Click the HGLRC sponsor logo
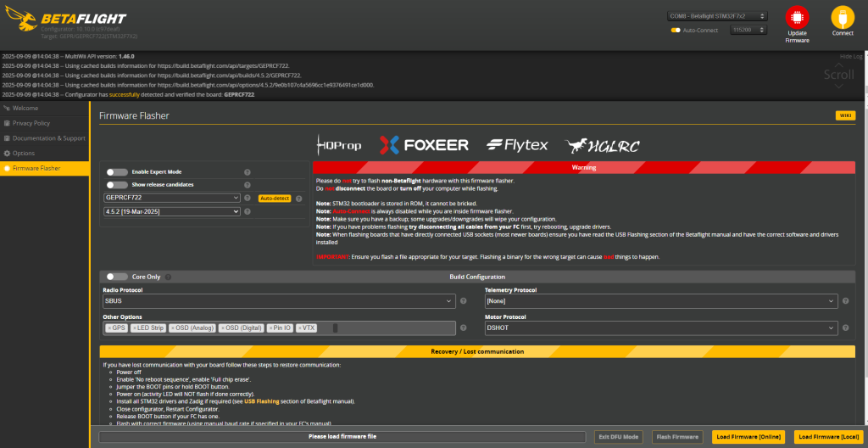 [x=603, y=145]
